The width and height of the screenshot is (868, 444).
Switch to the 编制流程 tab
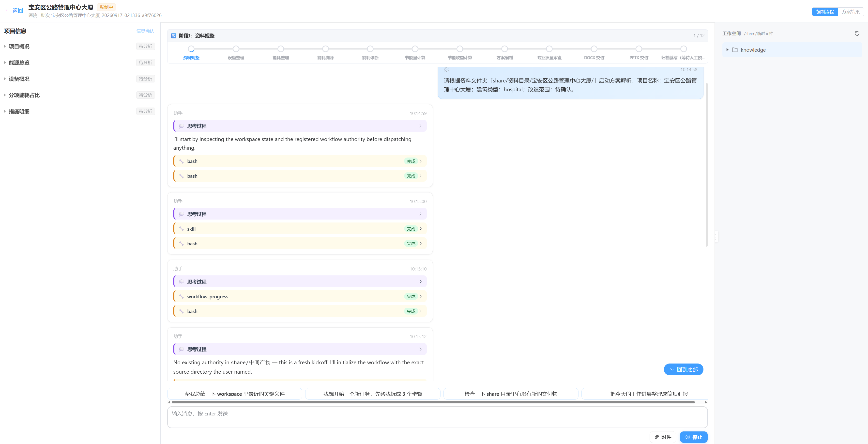pos(824,12)
